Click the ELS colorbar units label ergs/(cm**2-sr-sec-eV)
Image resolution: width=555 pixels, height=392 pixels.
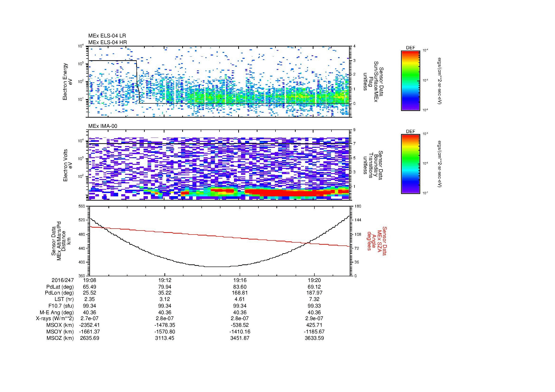click(x=439, y=81)
